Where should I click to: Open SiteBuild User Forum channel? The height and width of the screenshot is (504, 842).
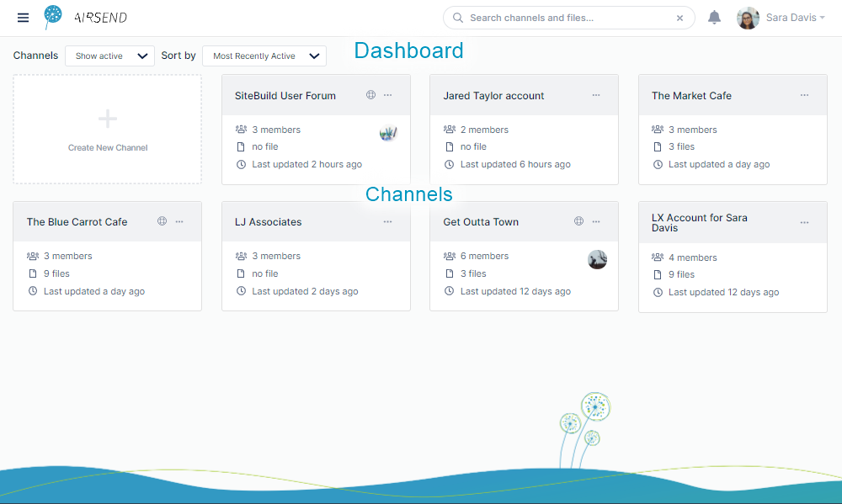[285, 96]
